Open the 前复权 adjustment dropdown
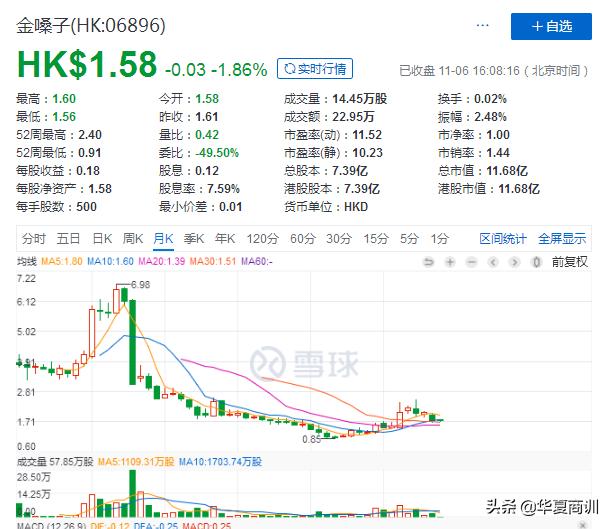 point(570,262)
